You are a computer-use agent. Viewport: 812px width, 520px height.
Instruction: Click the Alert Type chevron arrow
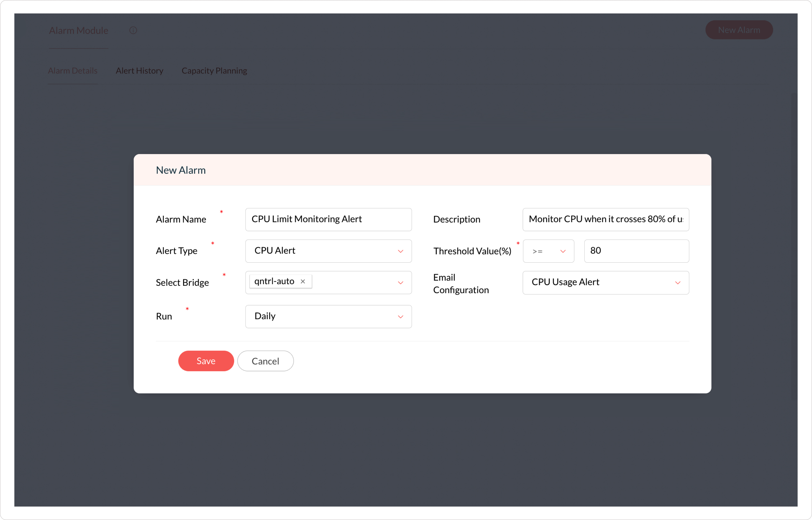pos(400,251)
